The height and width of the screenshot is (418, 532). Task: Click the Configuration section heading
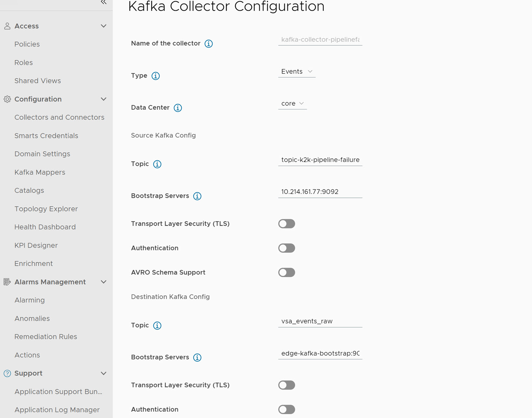tap(38, 99)
